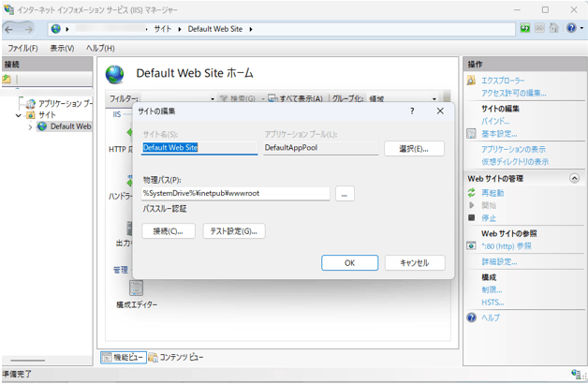Click the ヘルプ question mark icon in actions

point(471,318)
